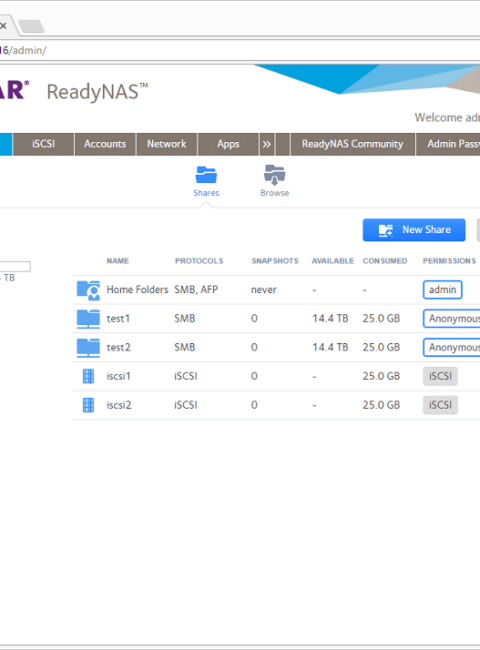Image resolution: width=480 pixels, height=650 pixels.
Task: Open the Accounts menu tab
Action: pyautogui.click(x=105, y=144)
